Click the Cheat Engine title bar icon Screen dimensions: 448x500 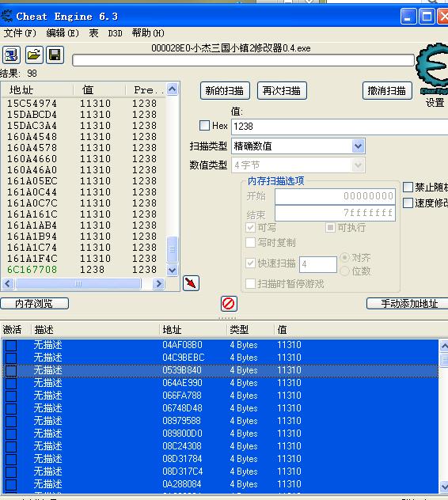tap(6, 16)
